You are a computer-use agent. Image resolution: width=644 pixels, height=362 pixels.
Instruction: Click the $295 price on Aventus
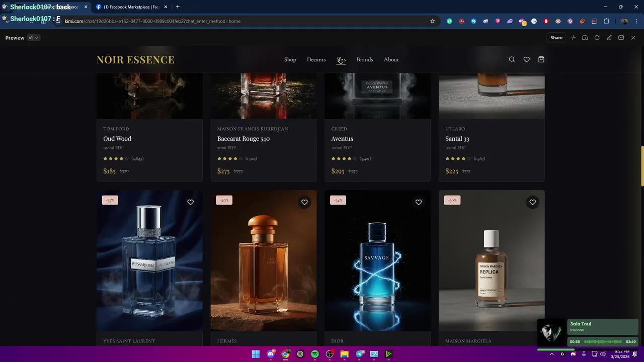click(x=338, y=171)
